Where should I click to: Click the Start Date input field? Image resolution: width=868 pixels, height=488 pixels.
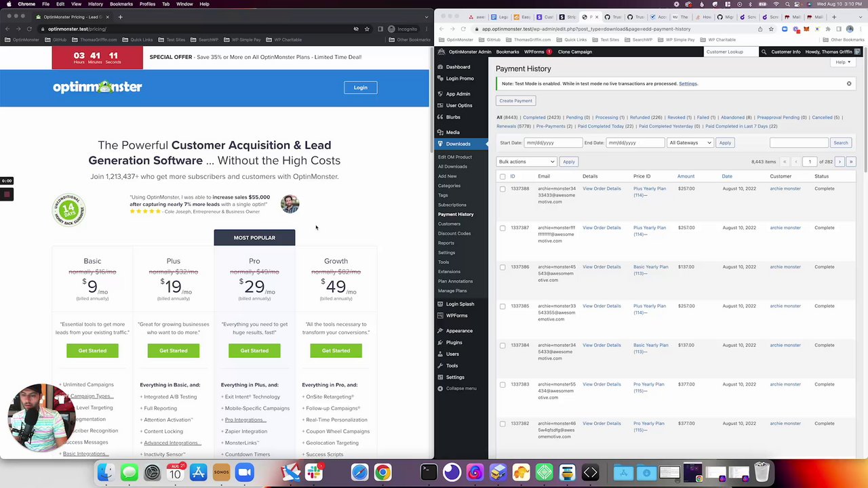click(x=553, y=142)
